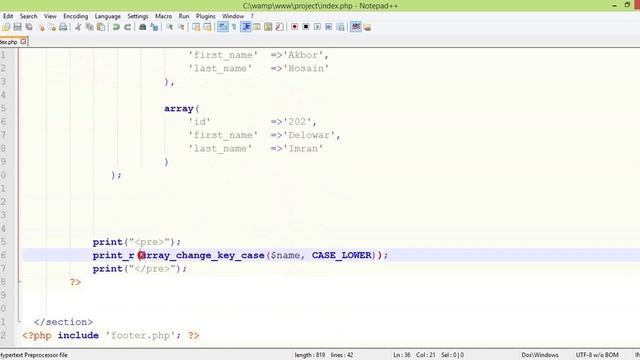Open the Replace dialog toolbar icon
Viewport: 640px width, 360px height.
click(x=154, y=27)
